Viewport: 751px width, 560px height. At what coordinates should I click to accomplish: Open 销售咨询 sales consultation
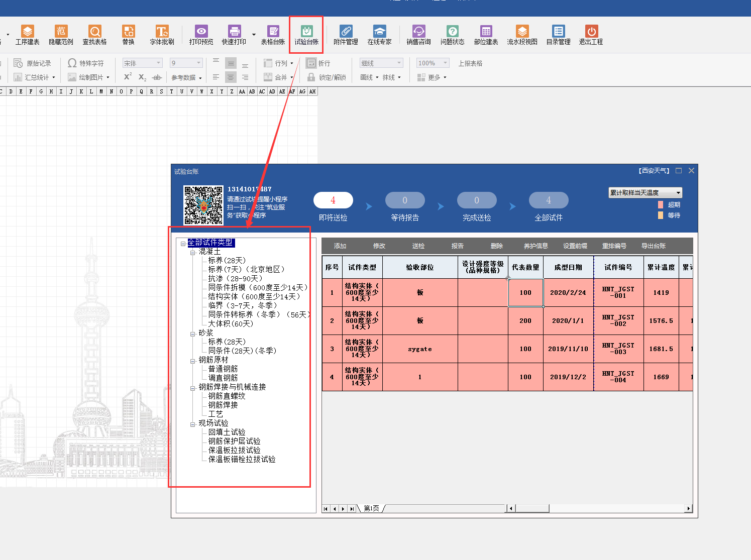tap(418, 35)
